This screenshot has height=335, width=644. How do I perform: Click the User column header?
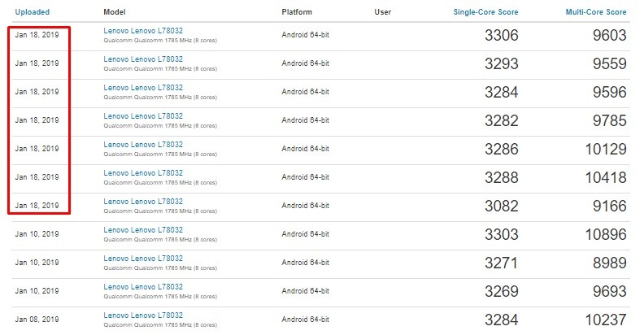[x=382, y=12]
